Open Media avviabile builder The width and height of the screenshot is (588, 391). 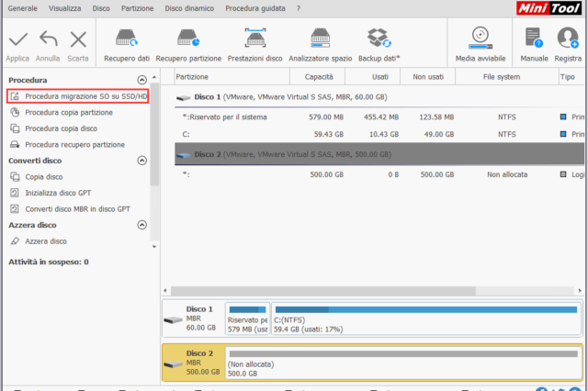480,39
